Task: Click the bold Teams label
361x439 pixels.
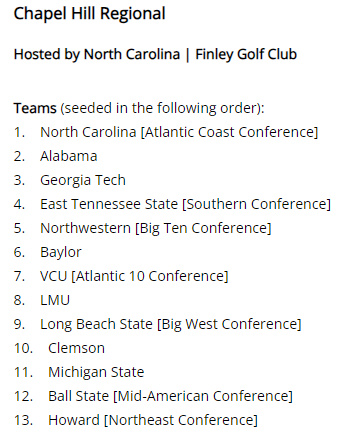Action: pos(35,108)
